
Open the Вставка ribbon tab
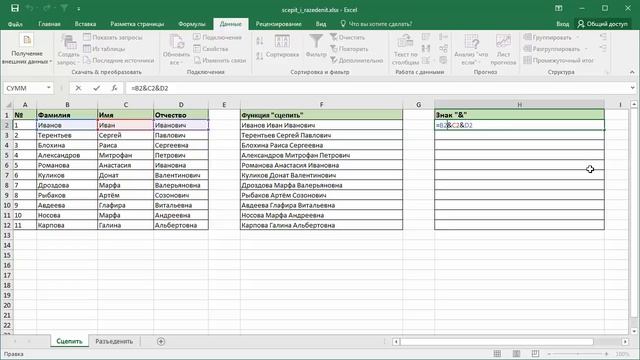click(x=85, y=24)
